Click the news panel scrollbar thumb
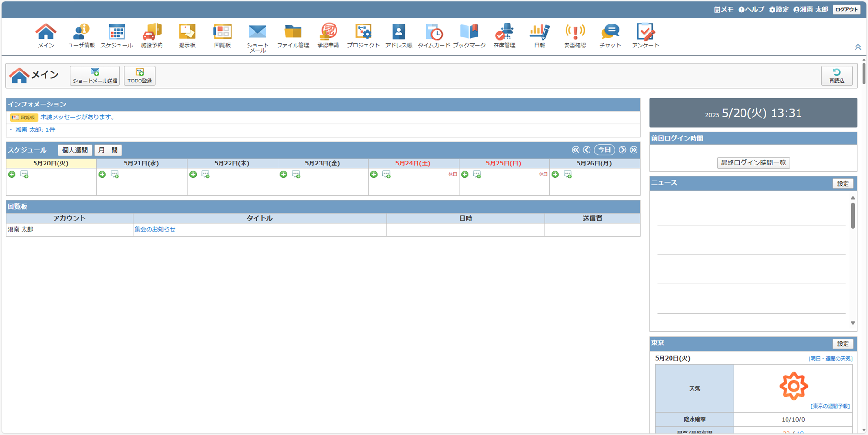 click(853, 216)
